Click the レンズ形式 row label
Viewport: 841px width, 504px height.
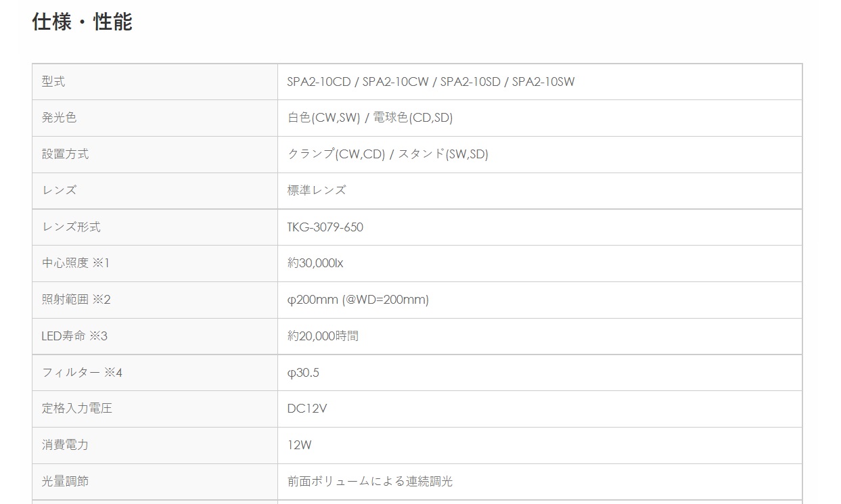[71, 227]
